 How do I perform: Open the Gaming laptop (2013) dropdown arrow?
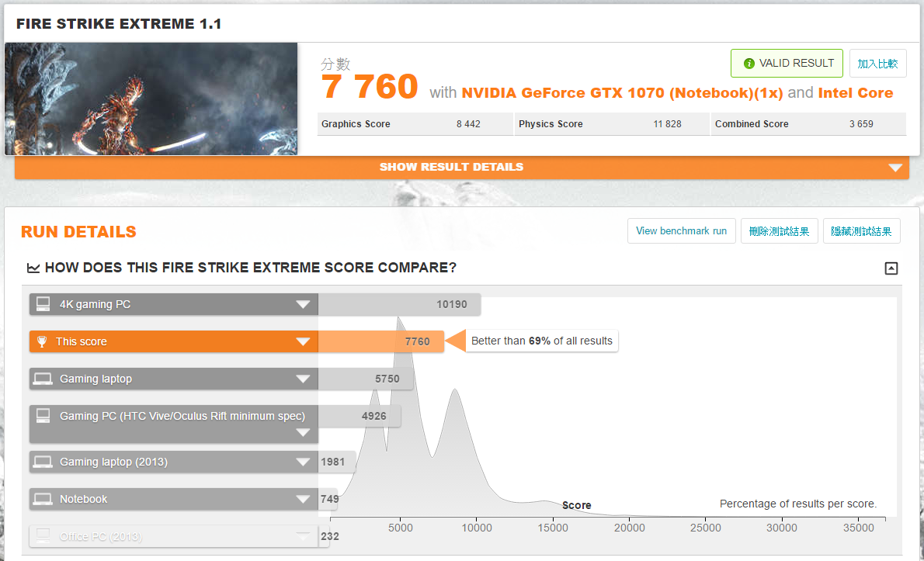pos(303,462)
